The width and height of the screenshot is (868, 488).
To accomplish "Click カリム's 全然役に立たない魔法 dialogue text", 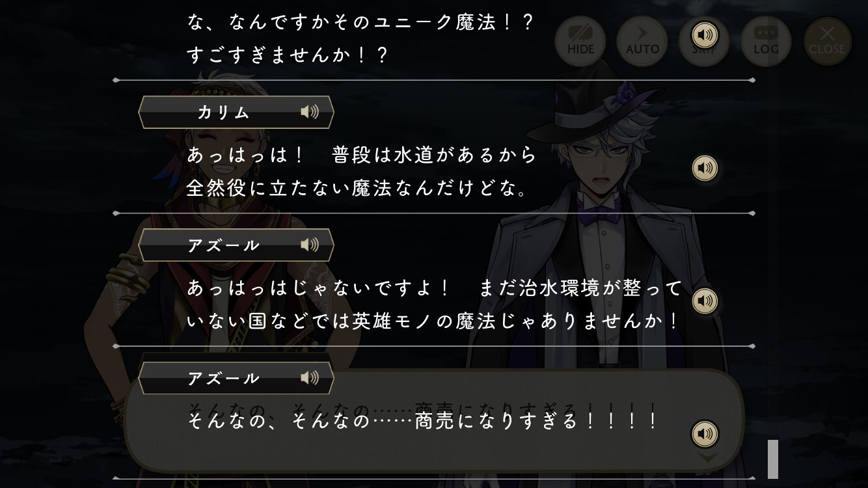I will pyautogui.click(x=357, y=189).
